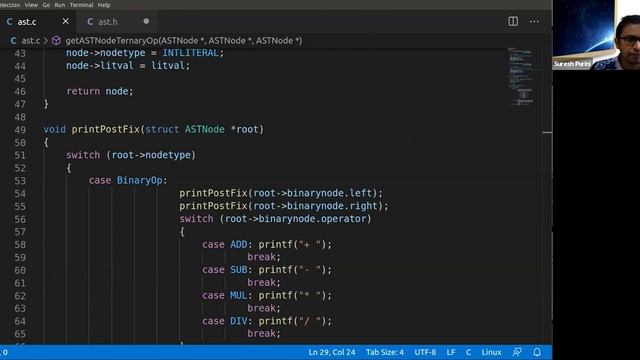Image resolution: width=640 pixels, height=360 pixels.
Task: Click binarynode.left call on line 54
Action: pos(281,193)
